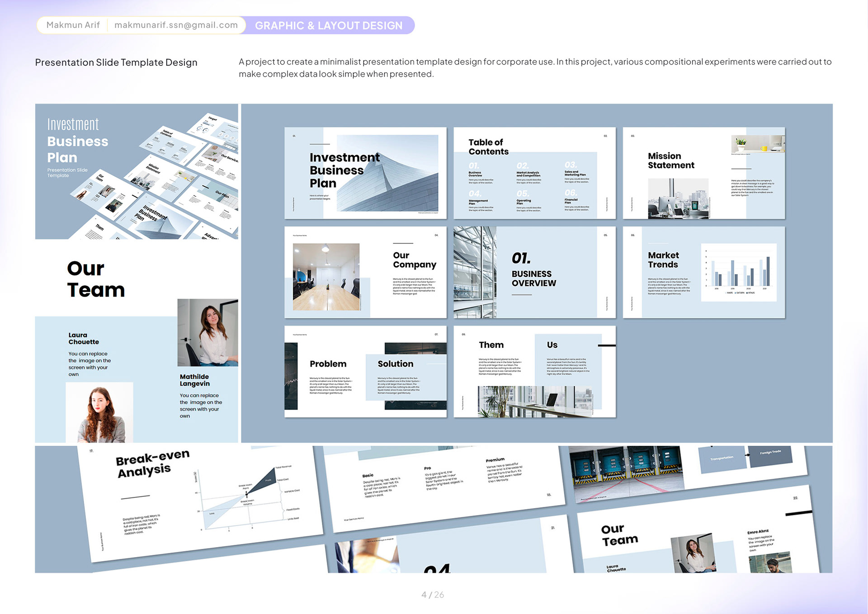Select the Our Company slide thumbnail

pyautogui.click(x=365, y=272)
